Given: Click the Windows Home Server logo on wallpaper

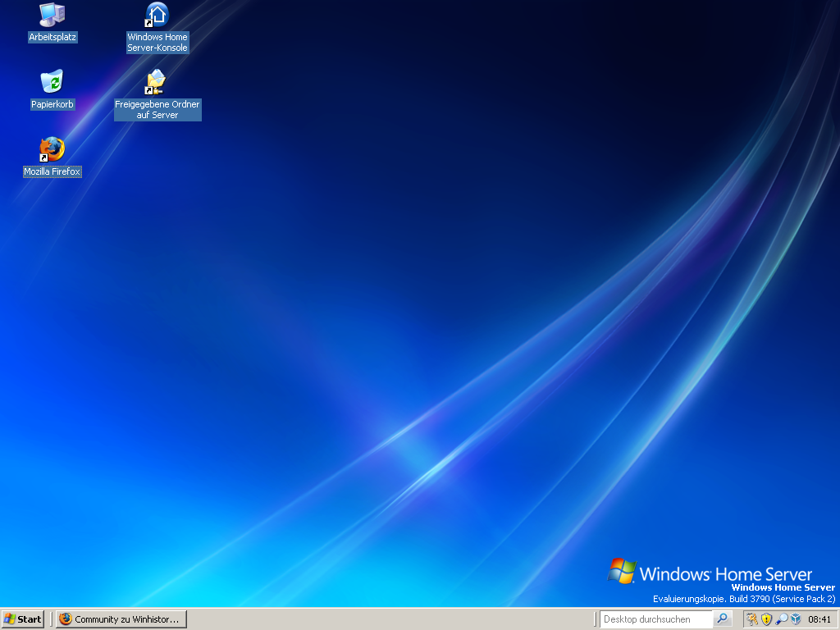Looking at the screenshot, I should tap(710, 573).
